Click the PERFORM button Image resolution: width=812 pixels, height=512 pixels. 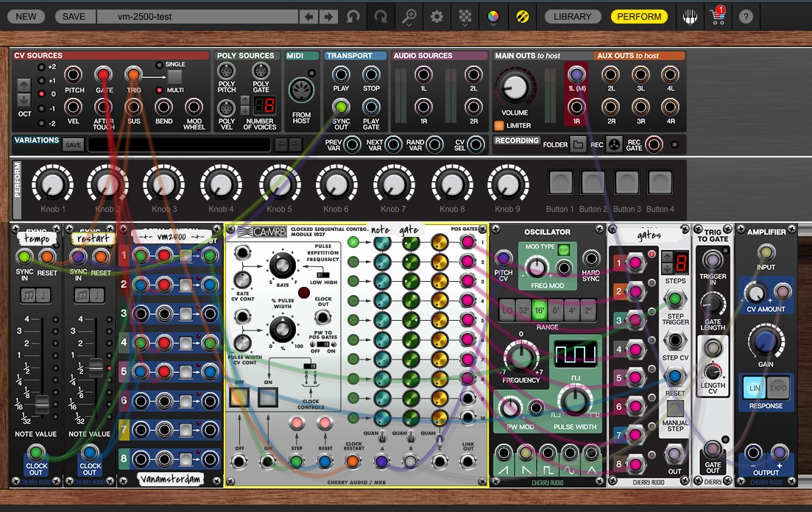(x=639, y=17)
